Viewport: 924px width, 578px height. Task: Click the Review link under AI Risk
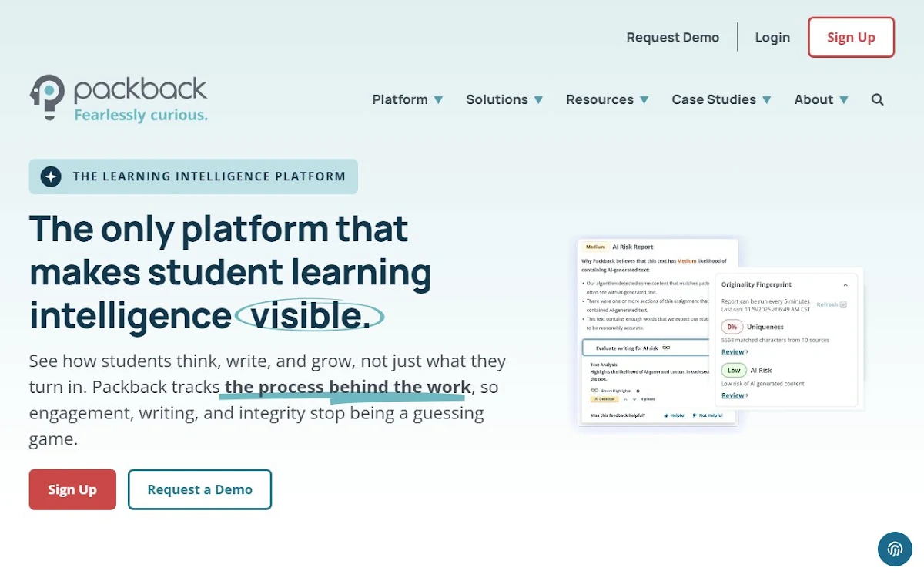pos(735,395)
